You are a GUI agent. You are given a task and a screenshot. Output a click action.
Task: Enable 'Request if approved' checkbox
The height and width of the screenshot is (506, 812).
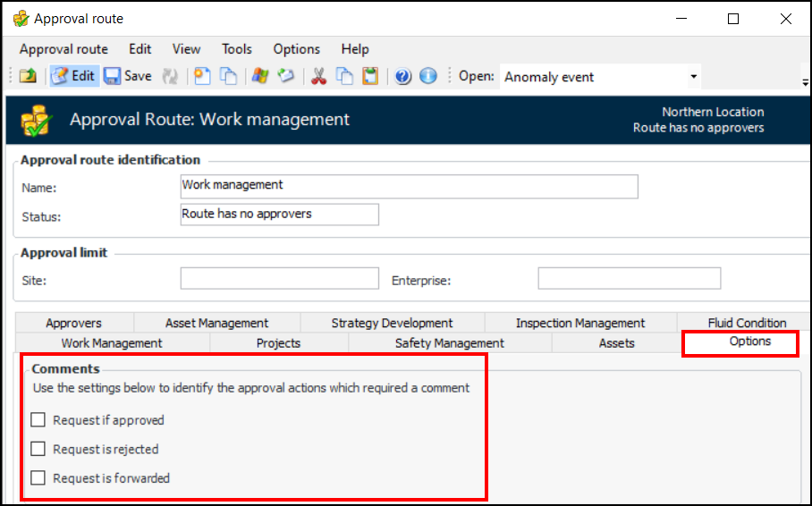(38, 420)
